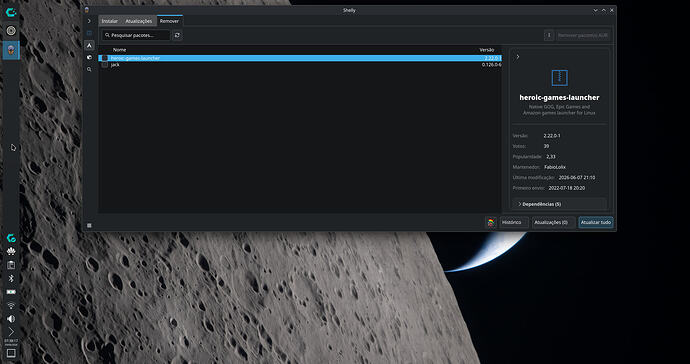Switch to the Atualizações tab
This screenshot has height=364, width=690.
click(x=139, y=21)
